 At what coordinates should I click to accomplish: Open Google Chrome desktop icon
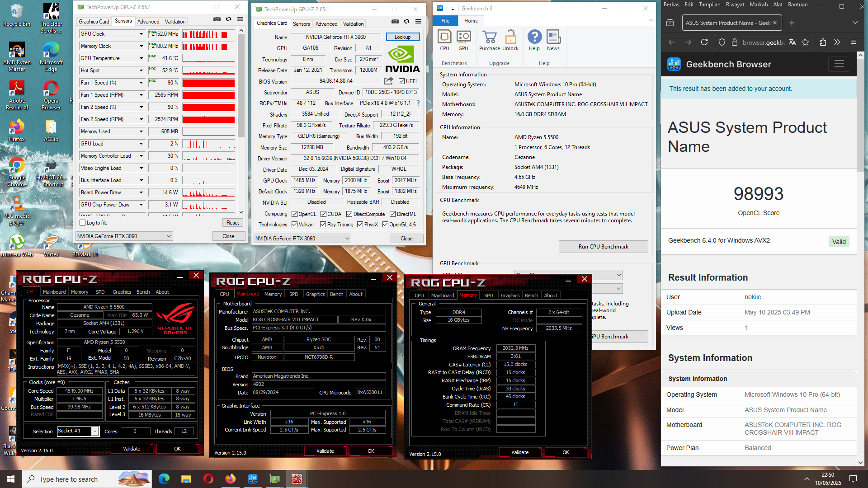pyautogui.click(x=17, y=173)
